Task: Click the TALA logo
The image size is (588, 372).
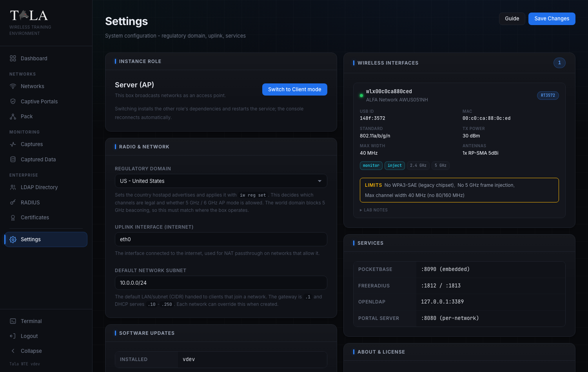Action: [x=29, y=16]
